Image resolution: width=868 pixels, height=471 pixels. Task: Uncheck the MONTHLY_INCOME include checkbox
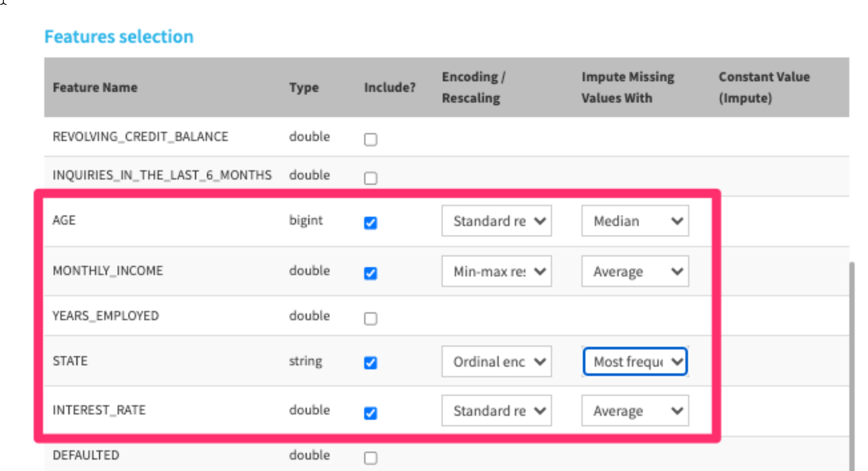(371, 273)
